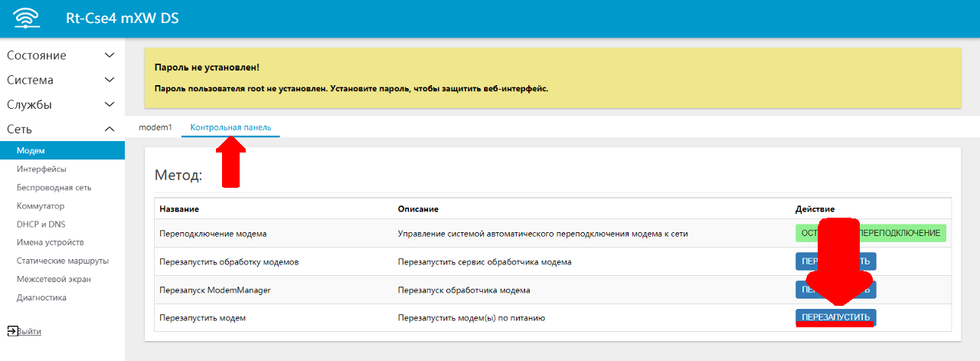Image resolution: width=980 pixels, height=361 pixels.
Task: Switch to the modem1 tab
Action: pyautogui.click(x=155, y=126)
